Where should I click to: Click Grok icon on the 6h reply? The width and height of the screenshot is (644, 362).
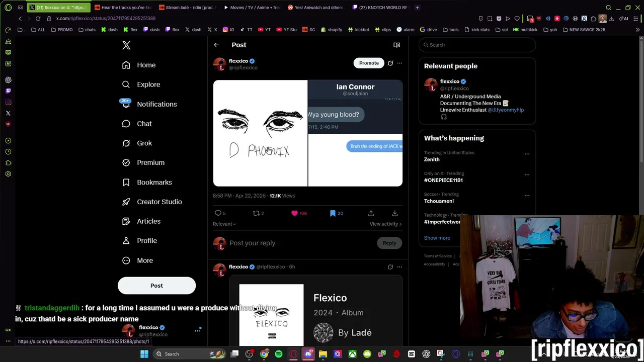point(390,267)
